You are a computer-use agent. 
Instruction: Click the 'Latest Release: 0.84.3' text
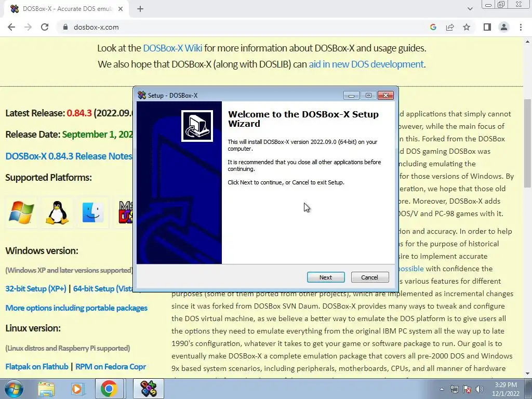pos(48,113)
